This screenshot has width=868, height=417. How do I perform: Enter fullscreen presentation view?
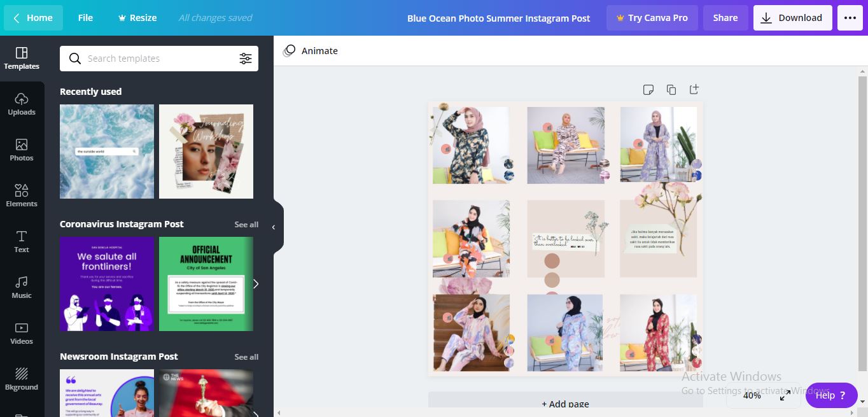click(785, 395)
